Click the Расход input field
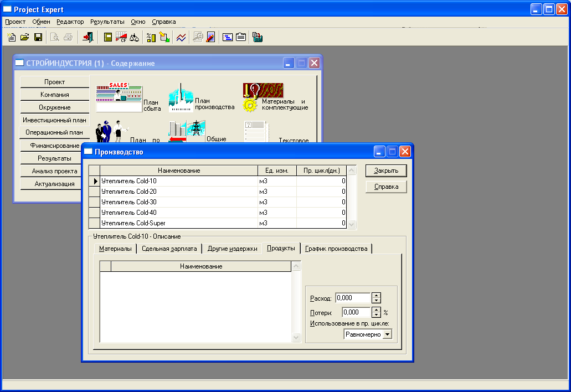This screenshot has height=392, width=571. pos(353,298)
